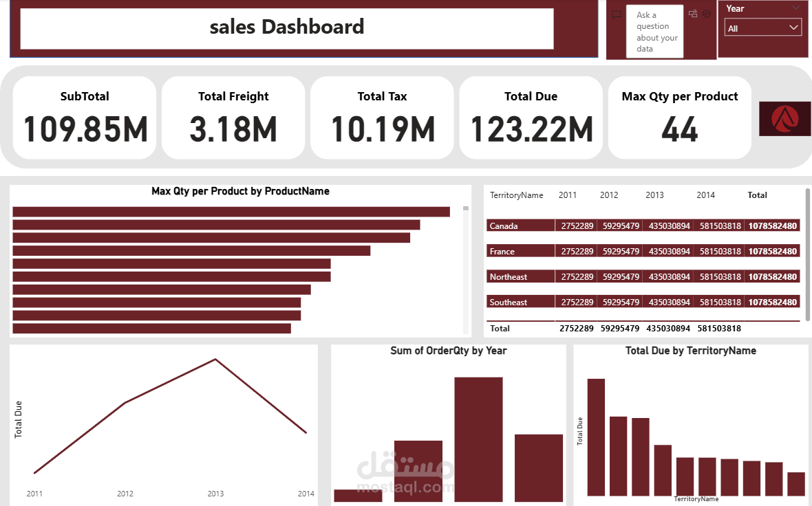The width and height of the screenshot is (812, 506).
Task: Click France's Total value in the matrix
Action: (771, 251)
